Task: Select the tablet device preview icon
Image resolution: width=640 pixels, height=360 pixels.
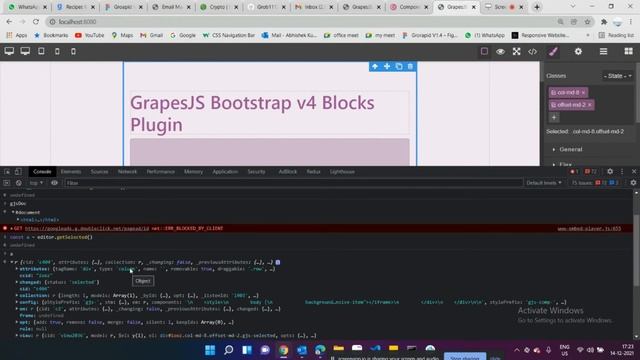Action: pyautogui.click(x=41, y=51)
